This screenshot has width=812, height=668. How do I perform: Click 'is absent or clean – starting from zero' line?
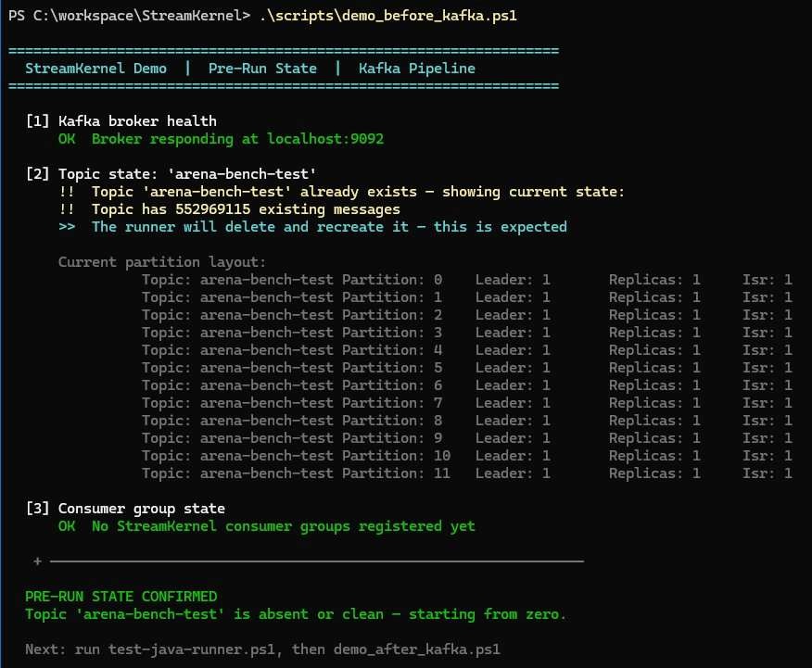tap(296, 614)
